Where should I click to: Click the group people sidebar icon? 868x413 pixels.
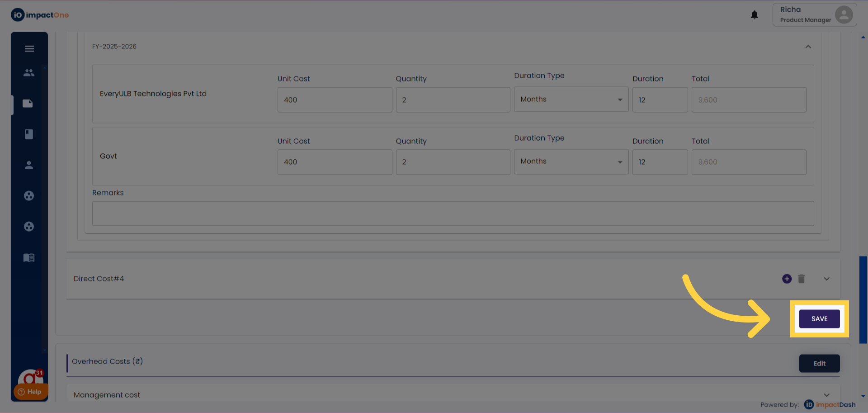coord(29,72)
